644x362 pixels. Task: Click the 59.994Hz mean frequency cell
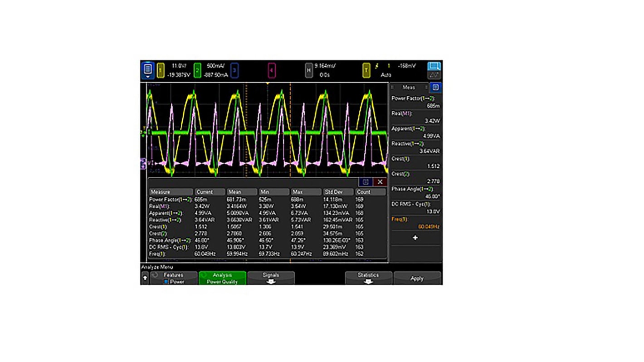[238, 254]
